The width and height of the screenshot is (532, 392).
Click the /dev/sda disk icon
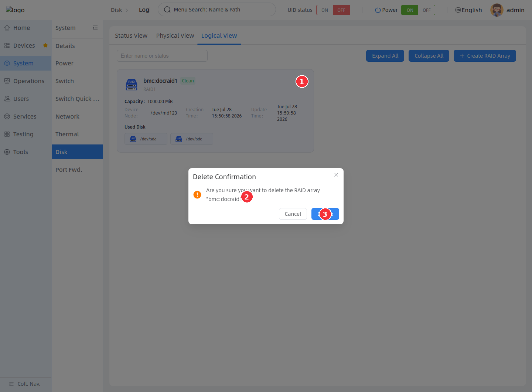click(133, 139)
